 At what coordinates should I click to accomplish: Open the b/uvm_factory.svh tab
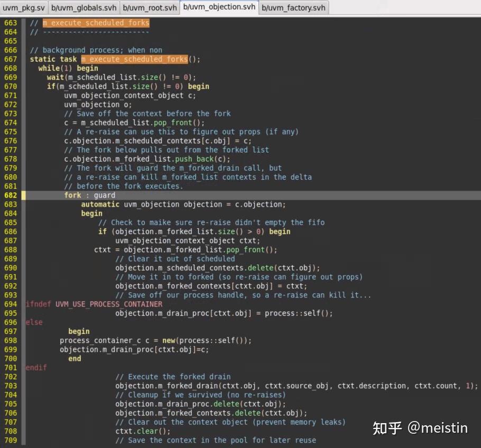293,7
